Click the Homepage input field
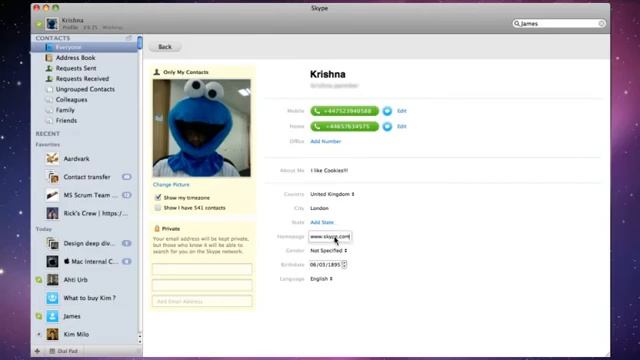 coord(330,237)
